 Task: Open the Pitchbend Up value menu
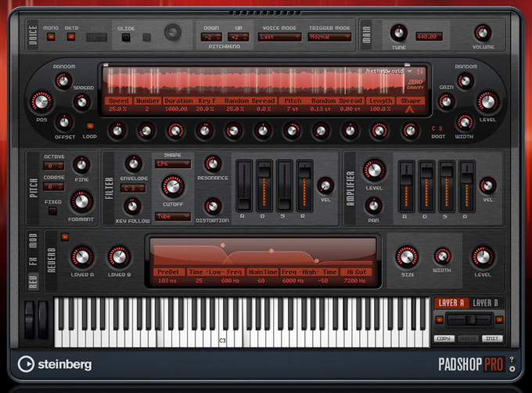click(x=238, y=37)
